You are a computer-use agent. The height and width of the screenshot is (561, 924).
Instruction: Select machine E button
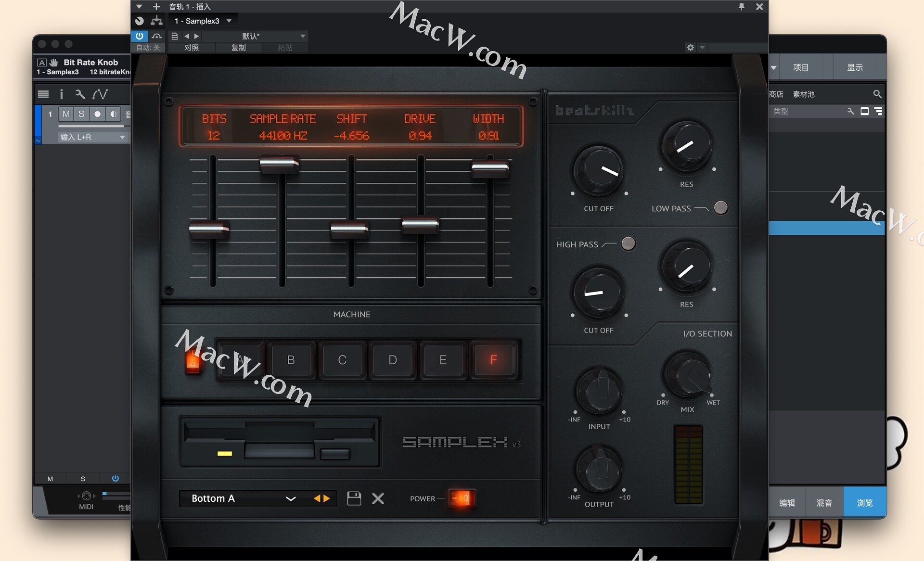point(443,360)
